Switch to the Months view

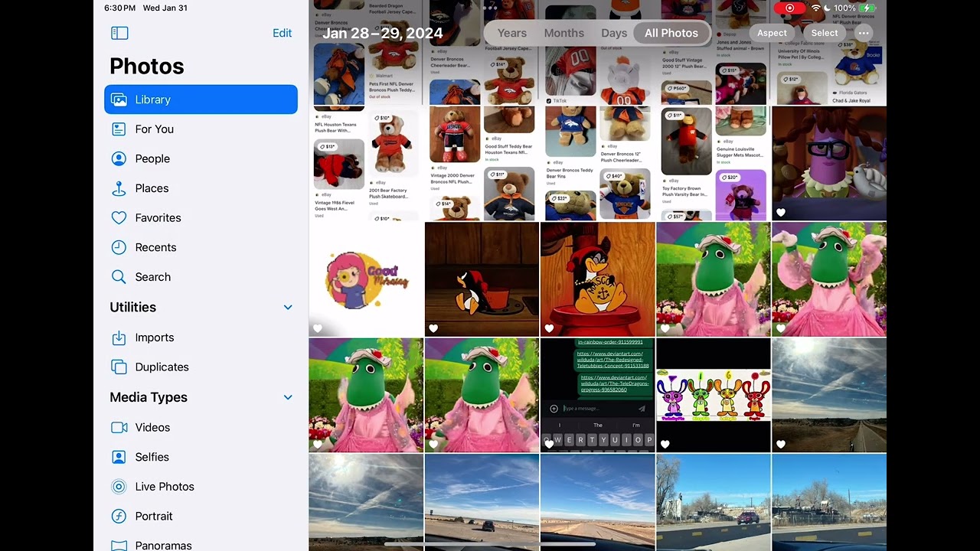pos(564,33)
